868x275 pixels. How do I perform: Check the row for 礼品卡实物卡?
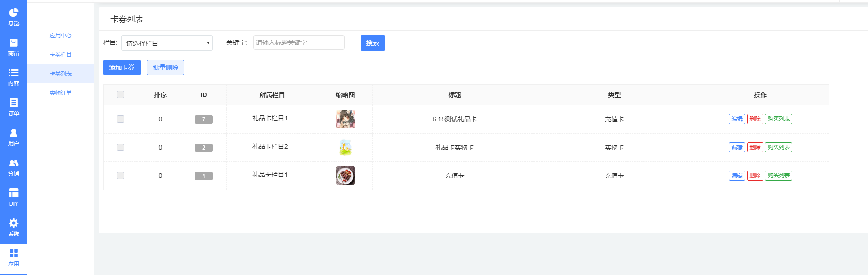[x=120, y=147]
